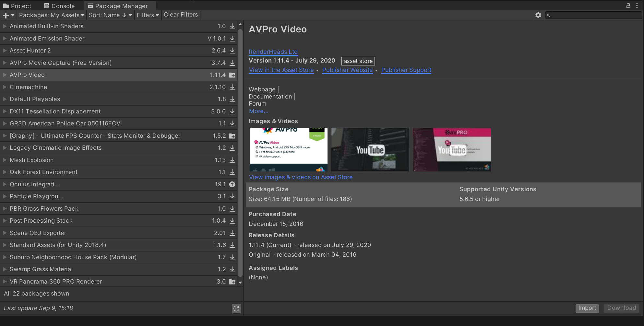Click the import icon for VR Panorama 360
The width and height of the screenshot is (644, 326).
click(232, 282)
